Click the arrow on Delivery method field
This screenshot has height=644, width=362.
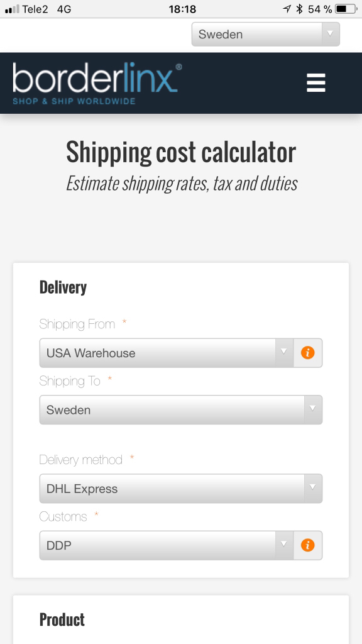tap(313, 488)
